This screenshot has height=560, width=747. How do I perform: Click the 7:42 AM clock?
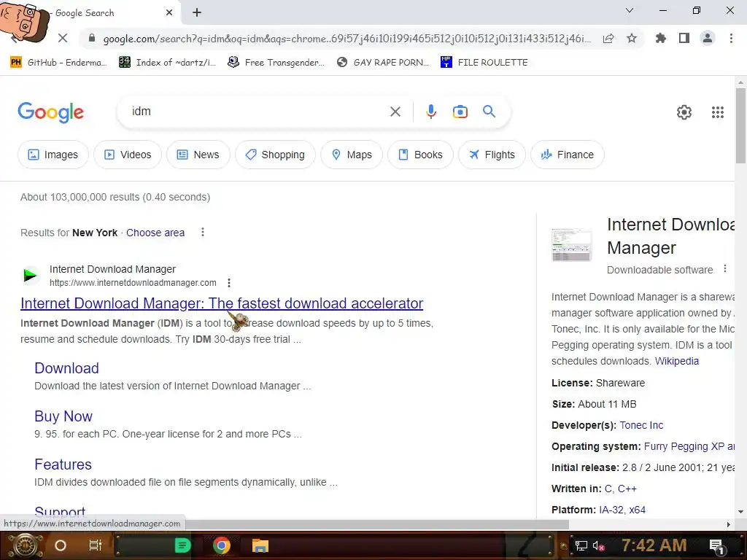pos(654,545)
